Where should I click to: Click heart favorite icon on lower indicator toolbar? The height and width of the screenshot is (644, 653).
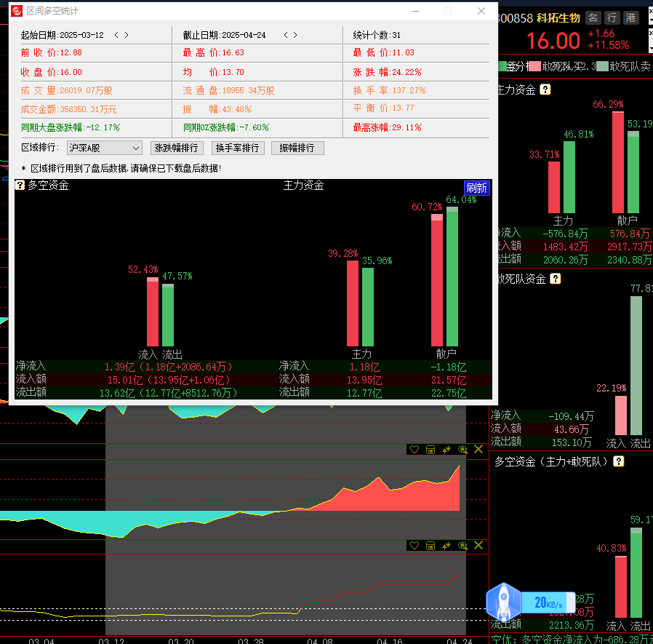click(414, 545)
